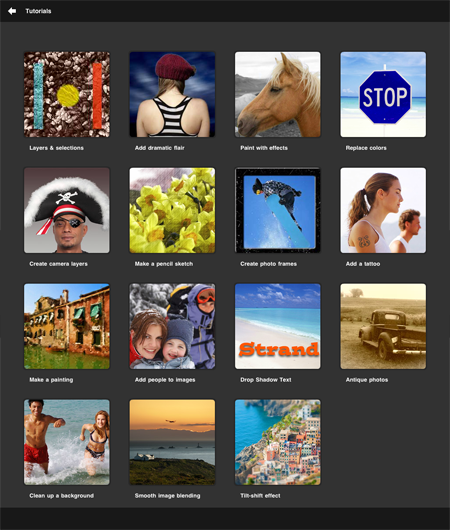Click the Make a pencil sketch caption
The width and height of the screenshot is (450, 530).
click(164, 264)
